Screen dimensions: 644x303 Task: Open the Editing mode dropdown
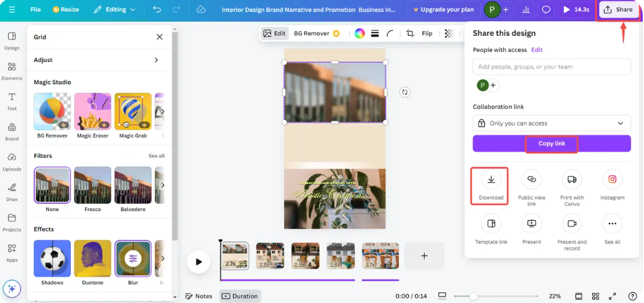114,10
